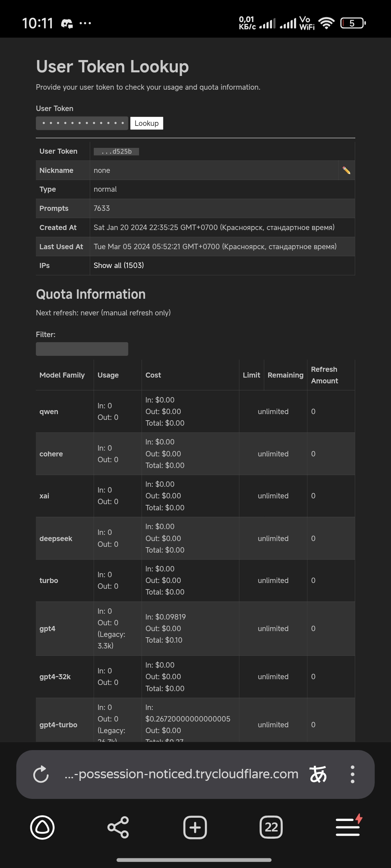
Task: Open a new tab with plus icon
Action: point(195,827)
